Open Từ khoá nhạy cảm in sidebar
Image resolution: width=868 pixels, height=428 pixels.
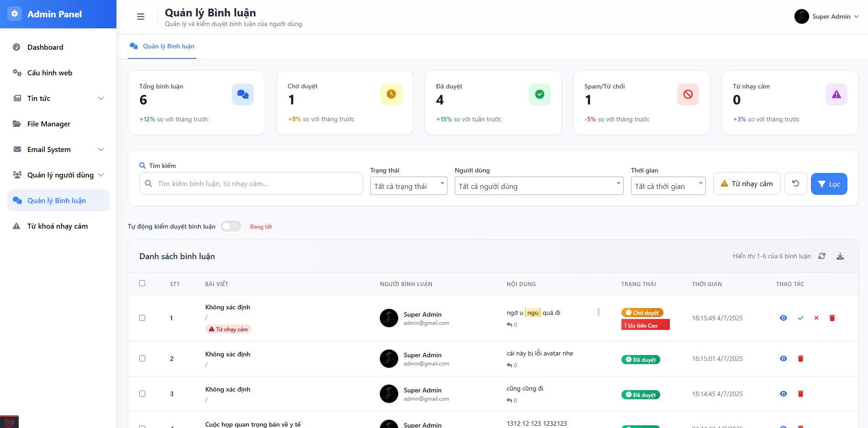coord(58,226)
